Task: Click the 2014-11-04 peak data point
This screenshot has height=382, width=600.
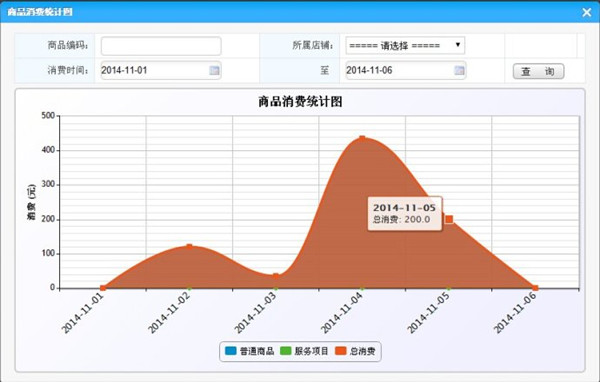Action: (x=362, y=139)
